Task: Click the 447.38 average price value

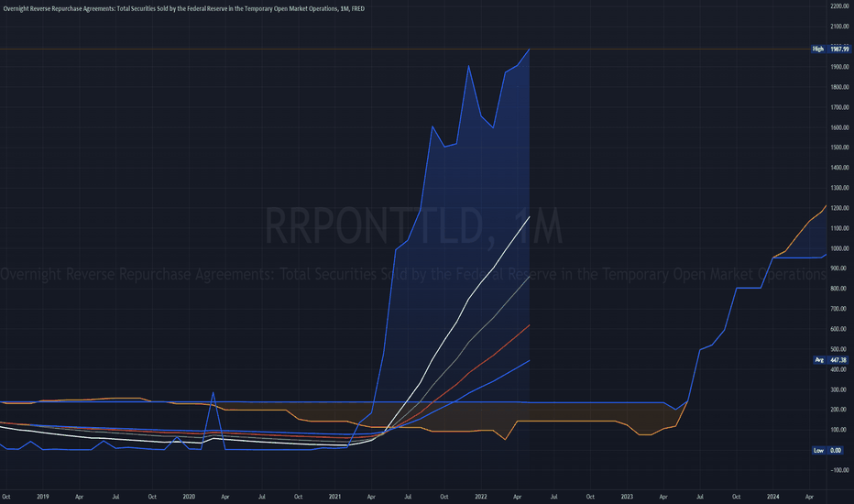Action: click(839, 360)
